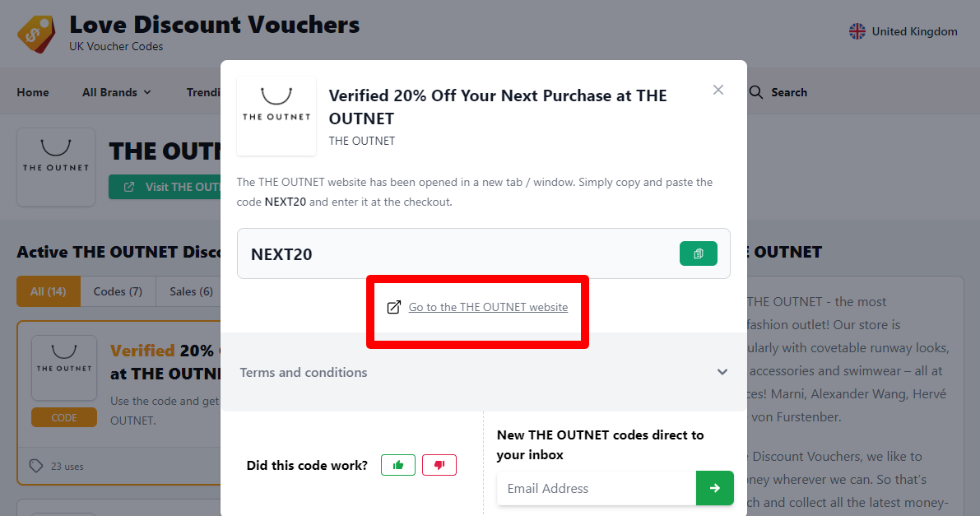
Task: Expand the All Brands dropdown
Action: (116, 92)
